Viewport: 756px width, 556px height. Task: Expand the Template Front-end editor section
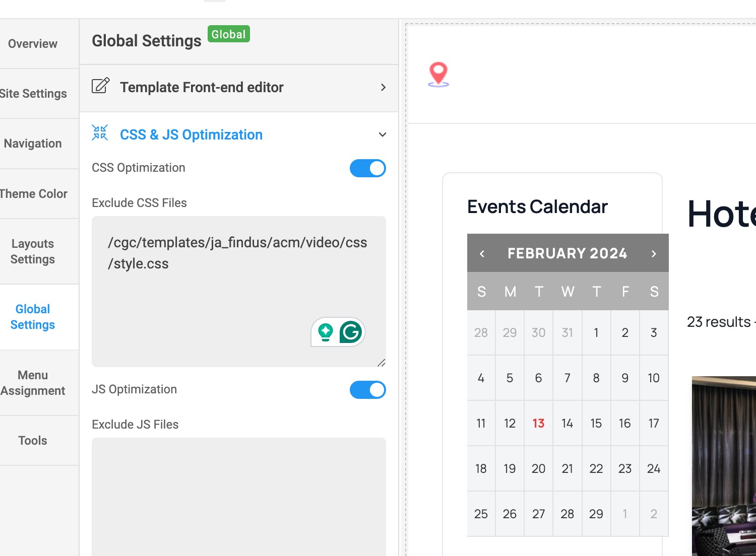(383, 88)
